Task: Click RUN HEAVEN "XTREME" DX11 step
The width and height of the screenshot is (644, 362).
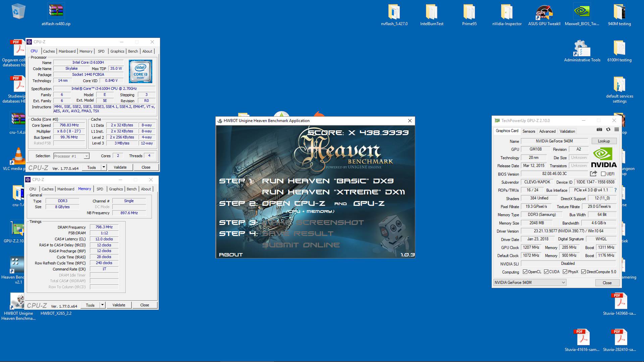Action: [333, 192]
